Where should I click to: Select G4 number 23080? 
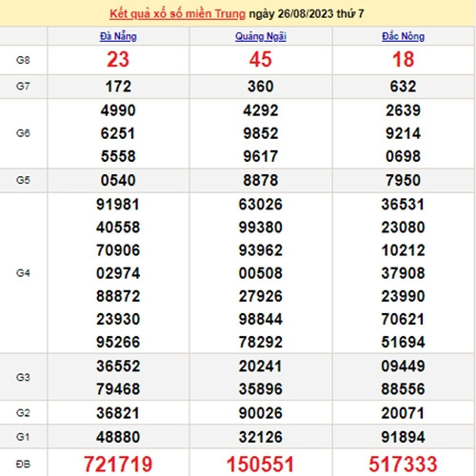[403, 228]
